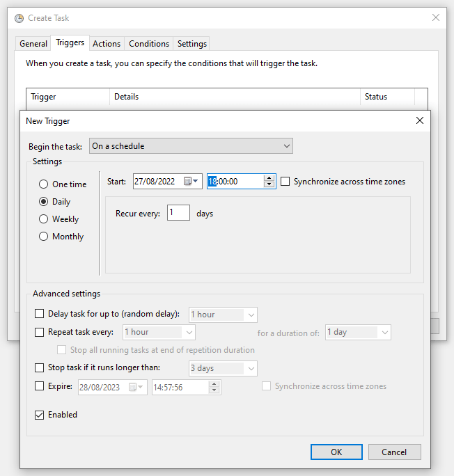Click the Expire Synchronize across time zones checkbox

pos(266,386)
